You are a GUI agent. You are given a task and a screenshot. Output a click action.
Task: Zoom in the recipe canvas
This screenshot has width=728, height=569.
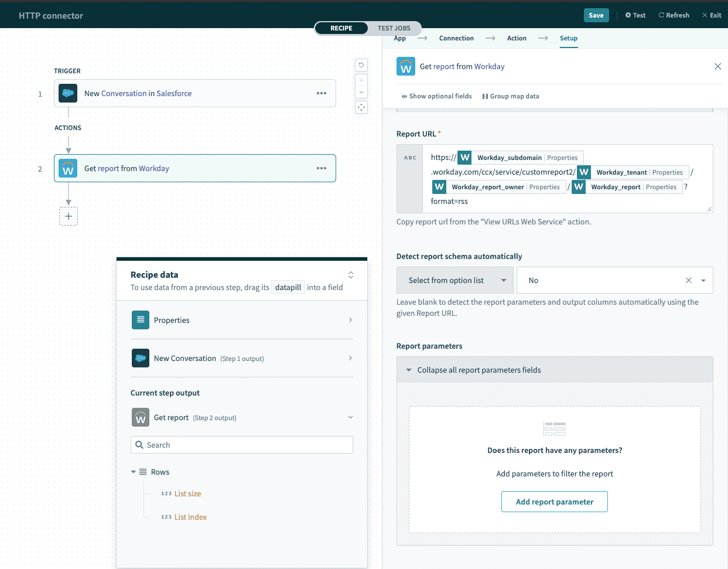click(x=361, y=80)
